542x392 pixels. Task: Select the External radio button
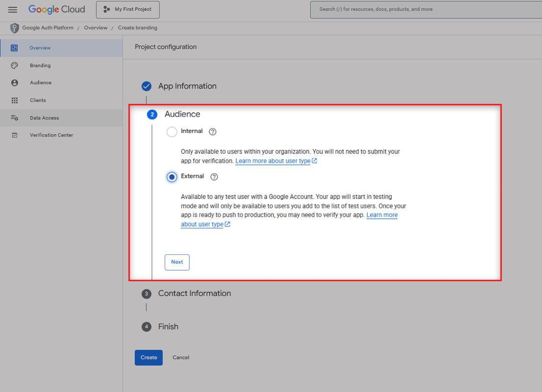click(x=172, y=177)
